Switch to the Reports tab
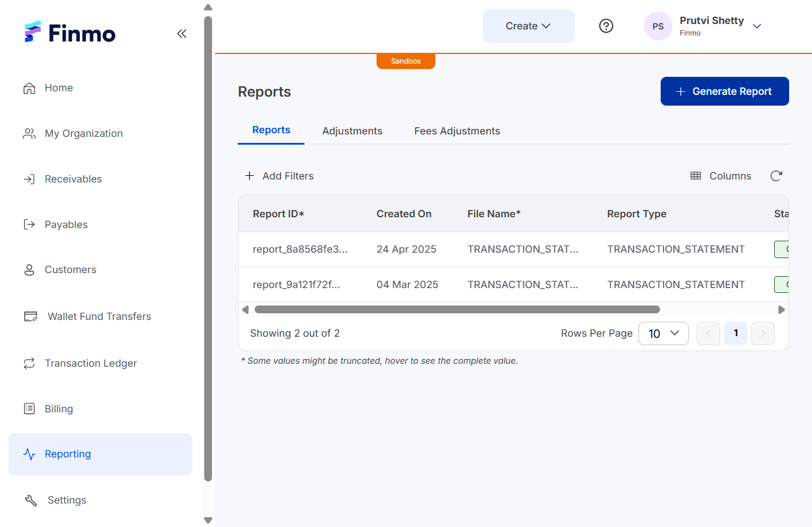This screenshot has height=527, width=812. pos(271,130)
